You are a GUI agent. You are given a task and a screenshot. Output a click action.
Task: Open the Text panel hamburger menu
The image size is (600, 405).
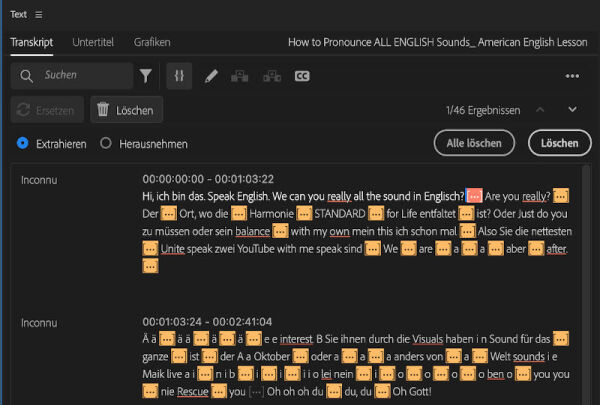click(39, 15)
